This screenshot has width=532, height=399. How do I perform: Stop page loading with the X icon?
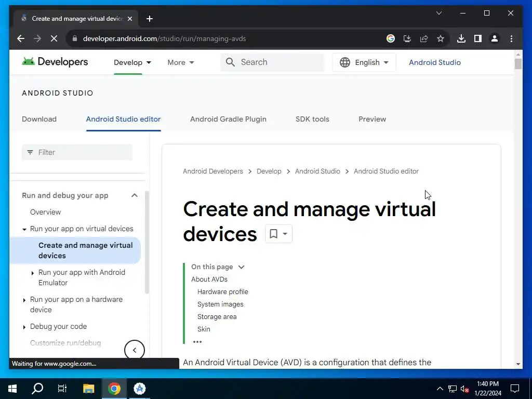(x=54, y=38)
